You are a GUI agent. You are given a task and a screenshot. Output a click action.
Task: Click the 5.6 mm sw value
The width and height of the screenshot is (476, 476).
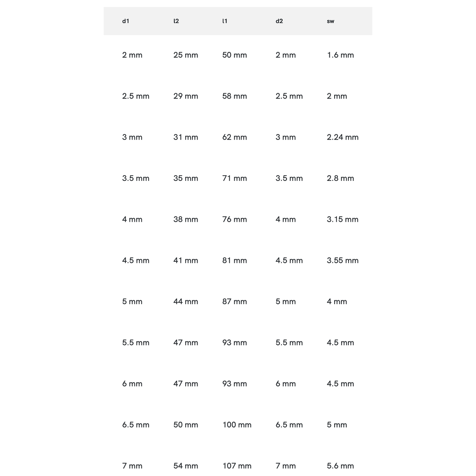[340, 466]
